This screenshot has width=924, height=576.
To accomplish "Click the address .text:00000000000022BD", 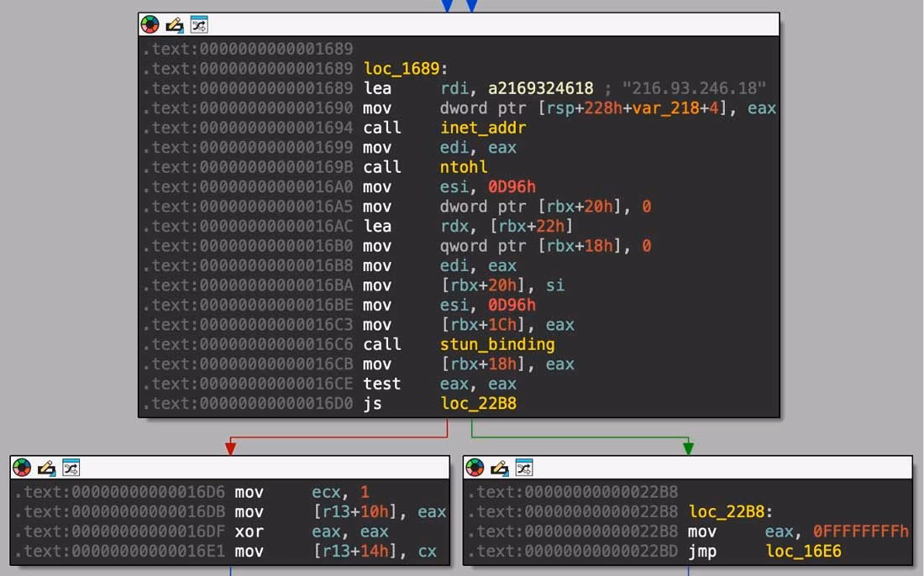I will click(x=572, y=552).
